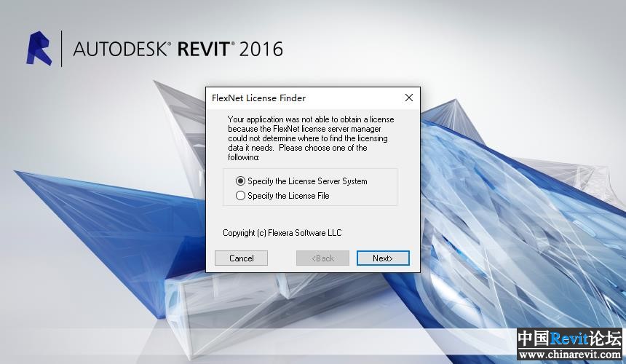626x364 pixels.
Task: Click the greyed-out <Back button
Action: point(322,258)
